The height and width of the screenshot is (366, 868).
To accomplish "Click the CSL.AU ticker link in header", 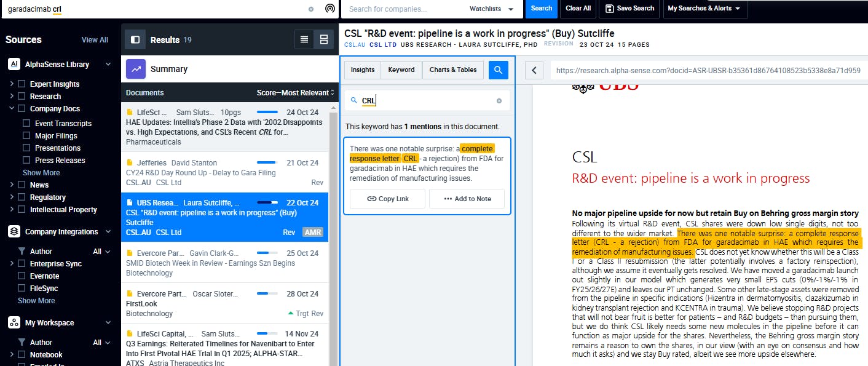I will tap(355, 44).
